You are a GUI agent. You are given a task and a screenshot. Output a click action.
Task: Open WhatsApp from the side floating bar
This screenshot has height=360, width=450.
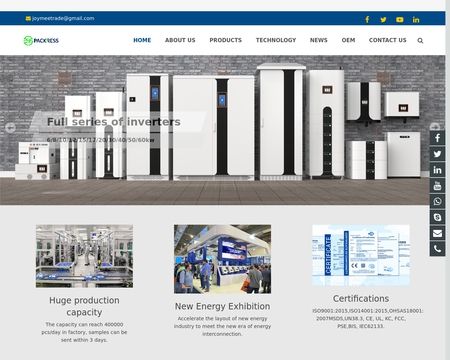coord(437,201)
